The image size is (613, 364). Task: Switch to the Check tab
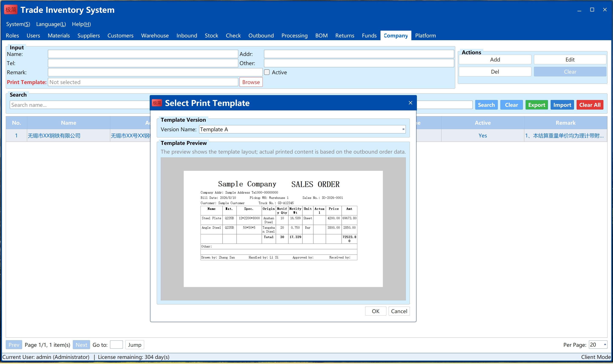pyautogui.click(x=233, y=36)
